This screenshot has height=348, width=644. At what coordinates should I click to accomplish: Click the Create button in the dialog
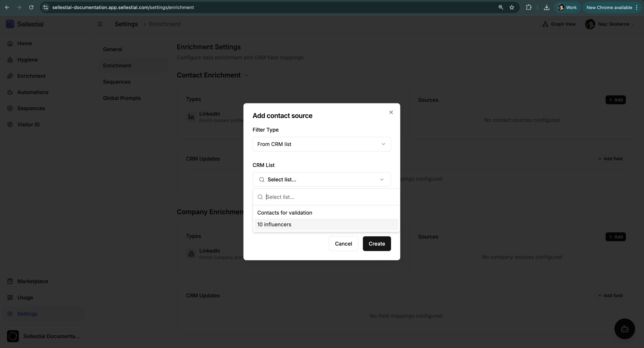(377, 244)
